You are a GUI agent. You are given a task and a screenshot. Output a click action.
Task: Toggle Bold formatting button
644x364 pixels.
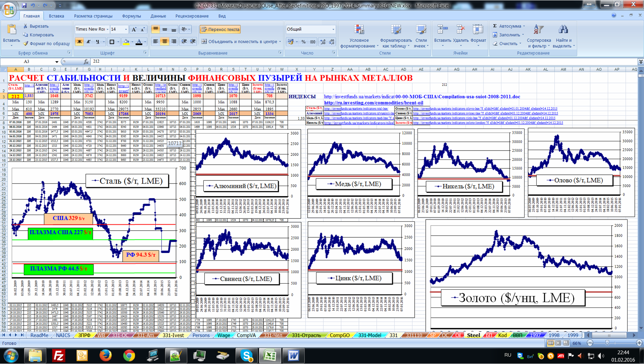79,42
